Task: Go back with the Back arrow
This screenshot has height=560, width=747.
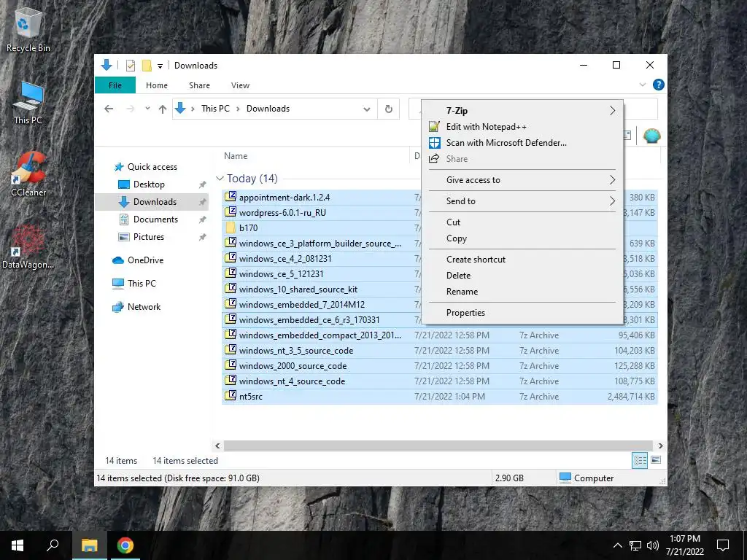Action: 109,109
